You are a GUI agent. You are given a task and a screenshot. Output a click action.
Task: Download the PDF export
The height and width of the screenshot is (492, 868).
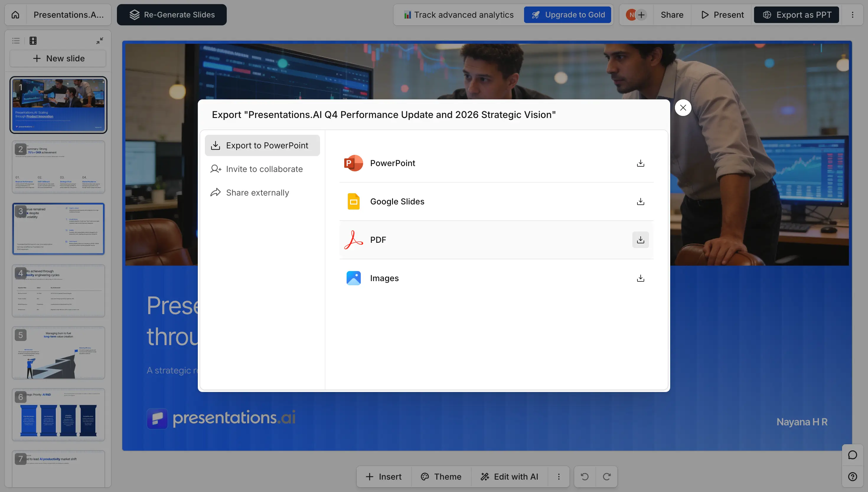[640, 240]
